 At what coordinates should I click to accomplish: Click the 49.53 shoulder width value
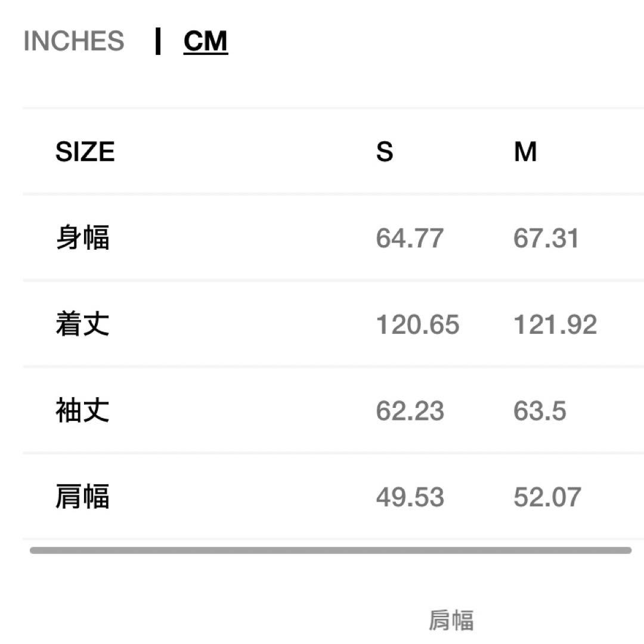tap(410, 497)
